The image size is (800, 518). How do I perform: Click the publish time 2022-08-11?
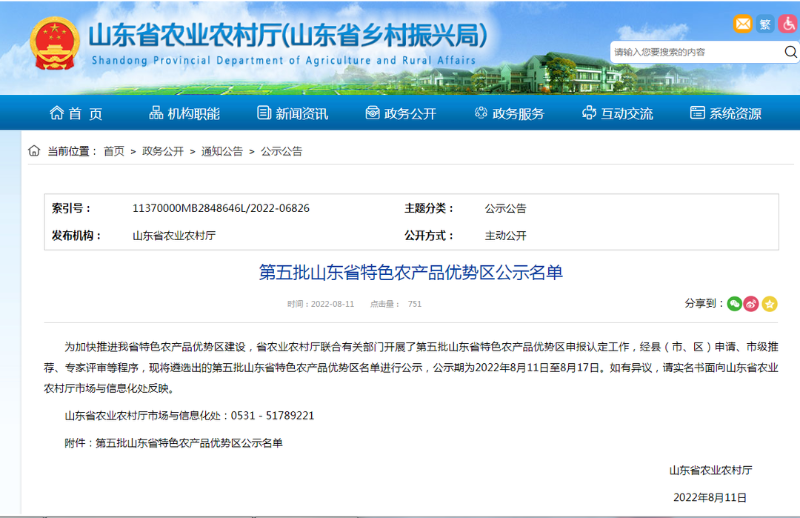pyautogui.click(x=332, y=304)
